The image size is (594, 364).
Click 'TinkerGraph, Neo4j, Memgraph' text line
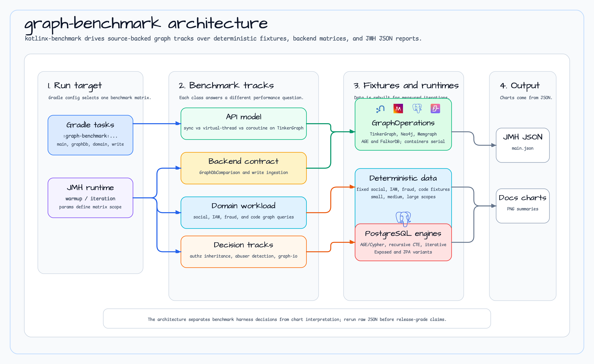[403, 134]
